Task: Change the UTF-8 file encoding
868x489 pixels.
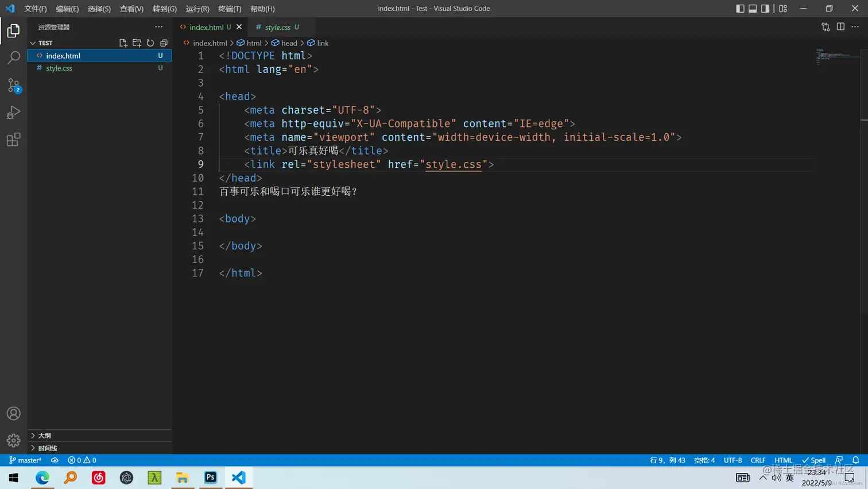Action: [x=733, y=460]
